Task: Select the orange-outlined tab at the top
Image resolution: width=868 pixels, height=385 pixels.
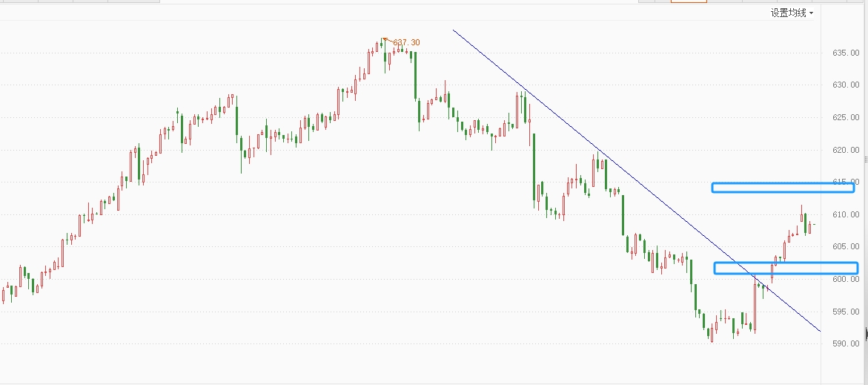Action: click(x=689, y=1)
